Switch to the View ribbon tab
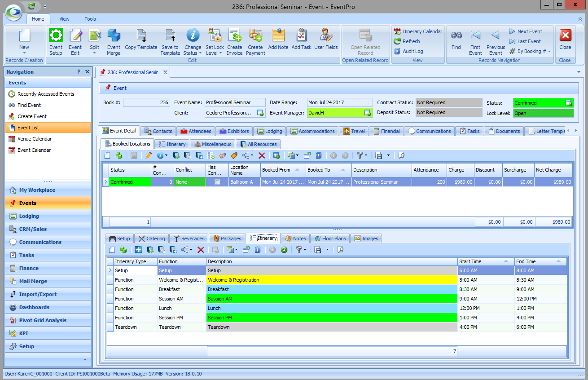This screenshot has width=588, height=380. pyautogui.click(x=64, y=19)
